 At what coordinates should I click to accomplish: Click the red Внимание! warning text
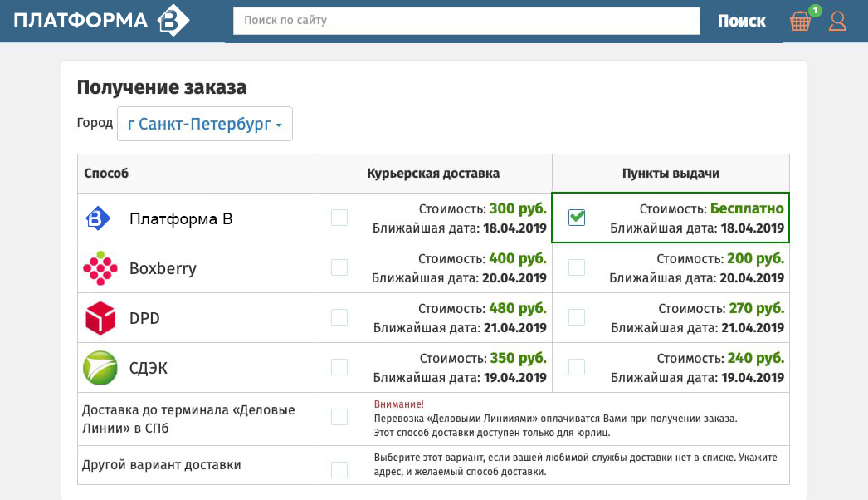click(398, 404)
